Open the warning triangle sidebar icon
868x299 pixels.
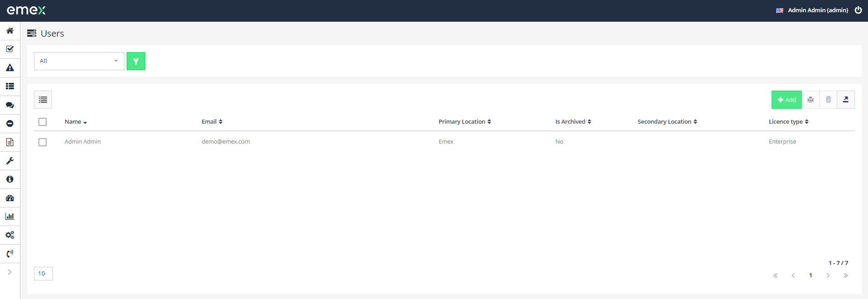[x=9, y=68]
